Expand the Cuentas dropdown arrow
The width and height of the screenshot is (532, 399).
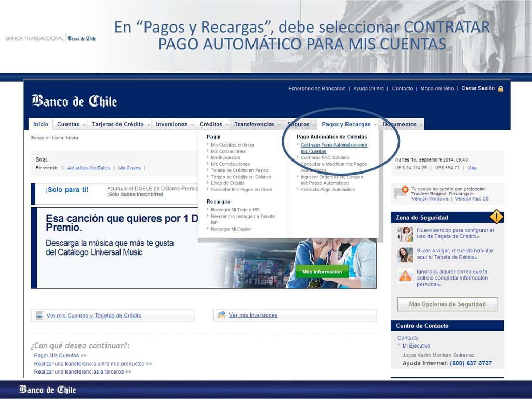(x=84, y=125)
